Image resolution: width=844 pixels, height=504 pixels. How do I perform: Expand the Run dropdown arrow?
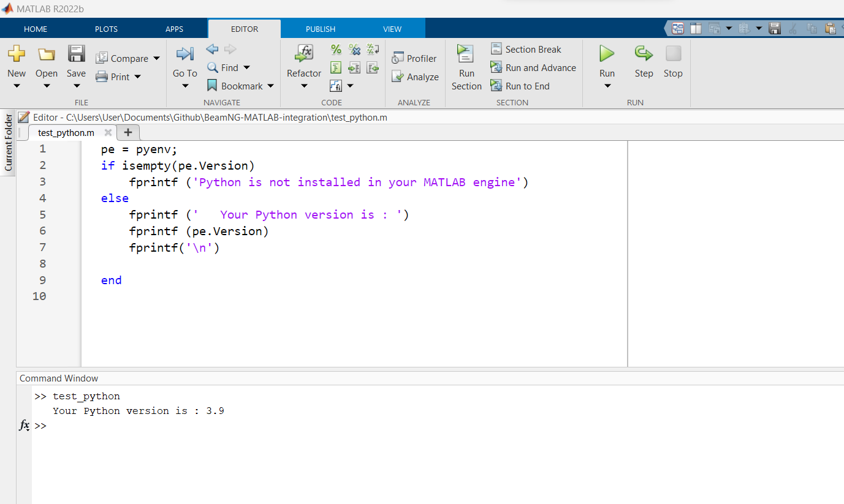pyautogui.click(x=607, y=86)
